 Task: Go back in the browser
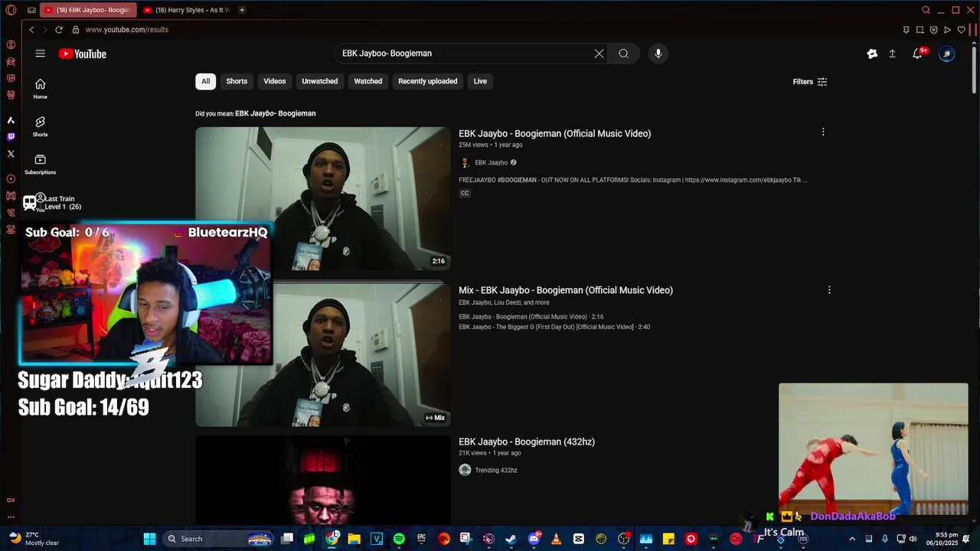pos(31,30)
